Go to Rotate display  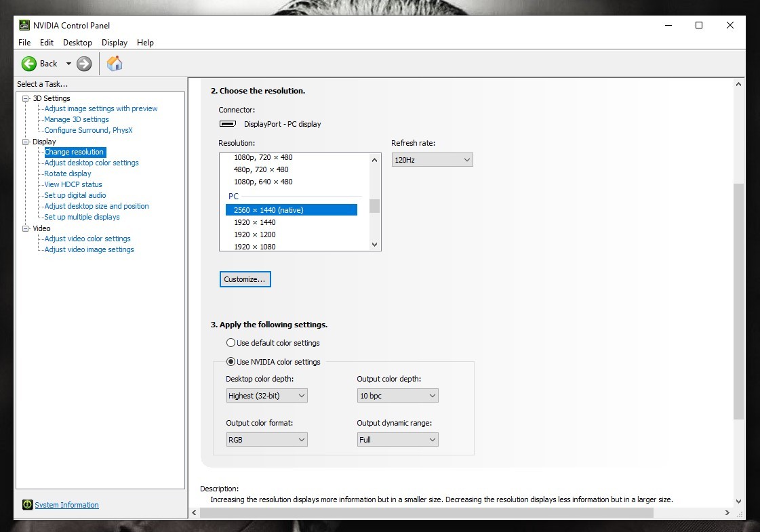click(x=68, y=173)
